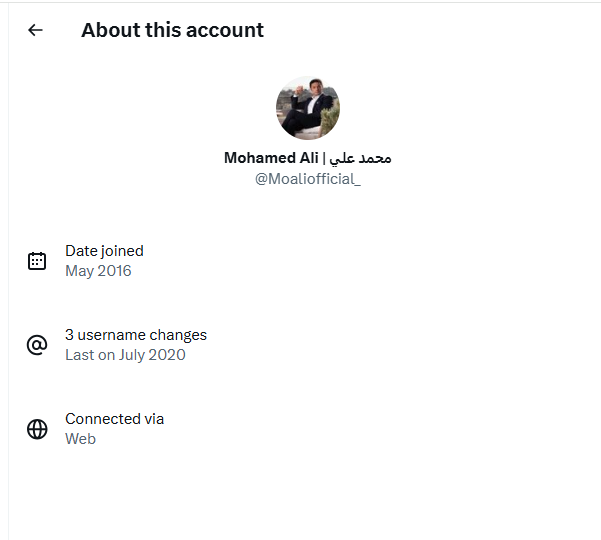Open the circular profile avatar photo
Screen dimensions: 601x540
coord(308,108)
